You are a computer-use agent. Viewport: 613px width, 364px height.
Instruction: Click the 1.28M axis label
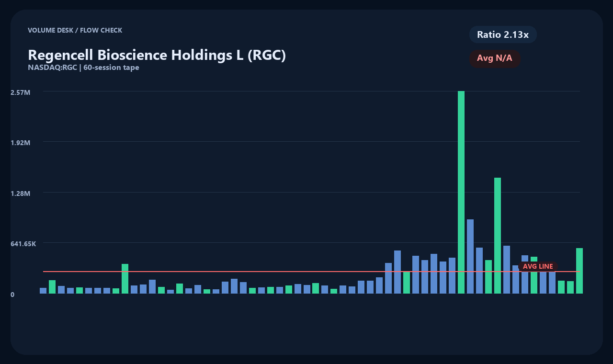pyautogui.click(x=20, y=193)
